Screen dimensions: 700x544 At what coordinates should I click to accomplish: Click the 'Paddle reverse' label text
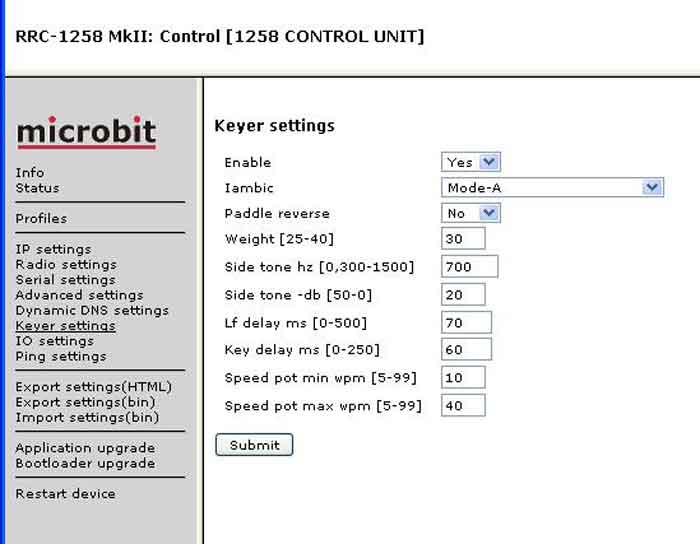pos(277,213)
